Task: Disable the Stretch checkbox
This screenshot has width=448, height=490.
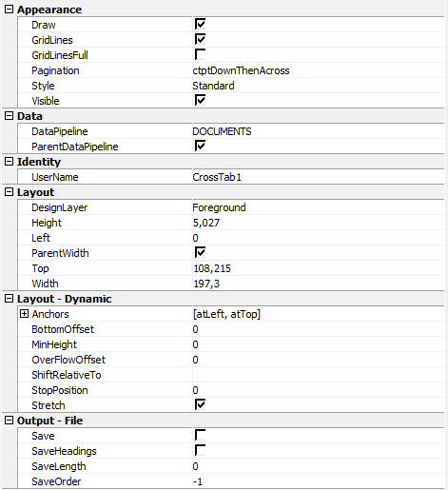Action: coord(200,404)
